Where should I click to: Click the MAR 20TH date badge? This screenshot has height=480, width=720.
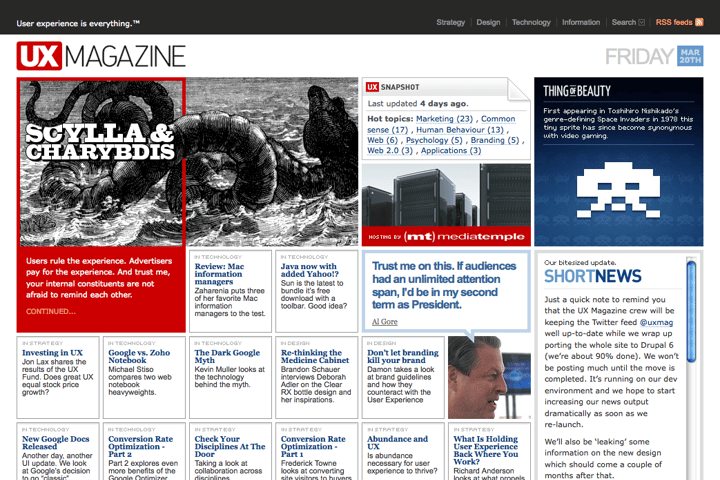point(690,56)
